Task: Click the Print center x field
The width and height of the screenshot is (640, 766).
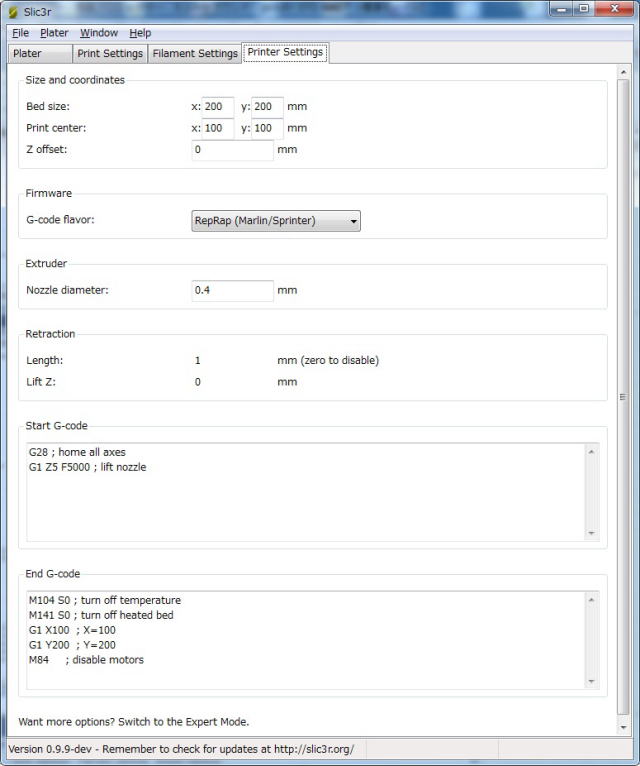Action: coord(218,128)
